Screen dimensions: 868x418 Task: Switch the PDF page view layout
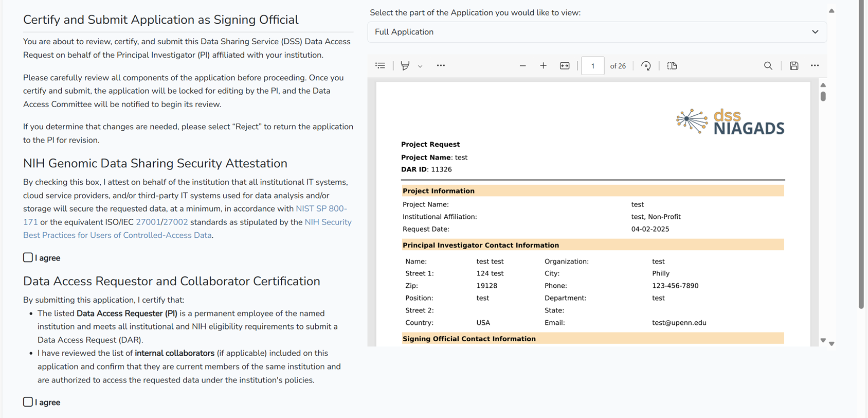(672, 66)
